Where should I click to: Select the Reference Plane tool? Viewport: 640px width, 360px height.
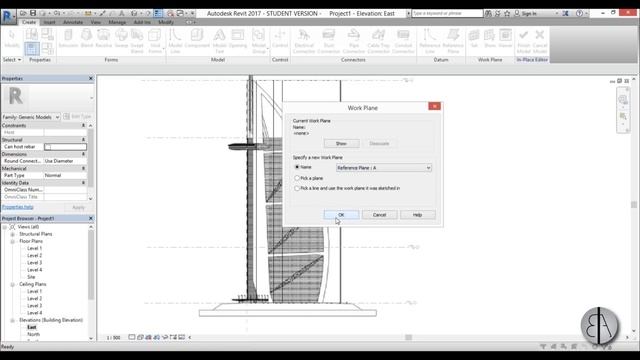[453, 41]
